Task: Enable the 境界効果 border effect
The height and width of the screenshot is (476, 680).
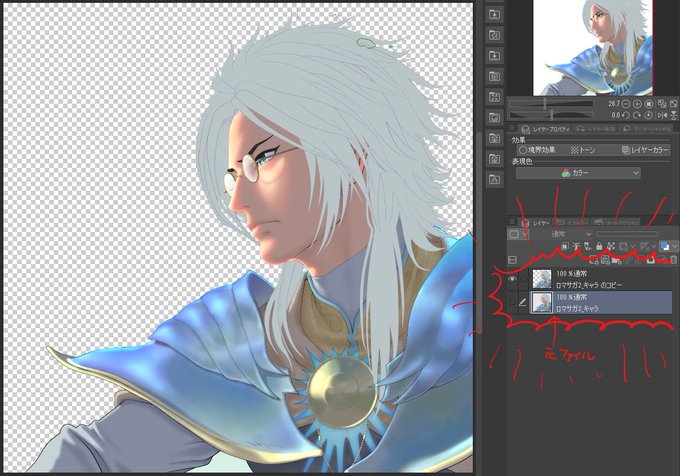Action: point(537,150)
